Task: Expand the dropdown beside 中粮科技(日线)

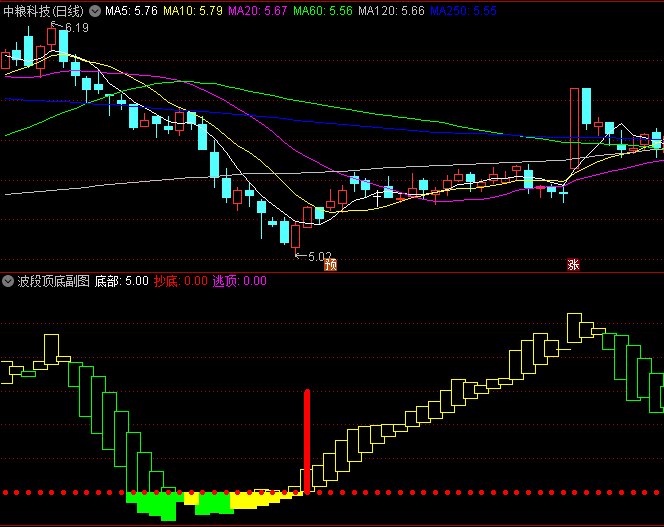Action: (95, 11)
